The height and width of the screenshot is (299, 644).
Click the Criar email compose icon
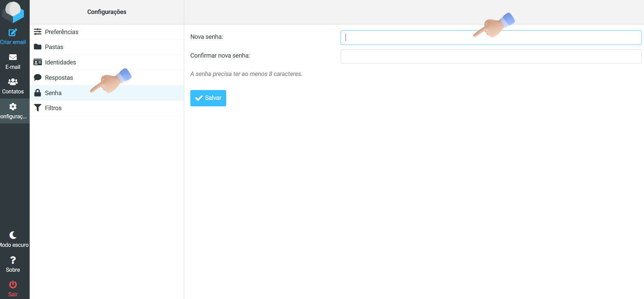[x=13, y=33]
